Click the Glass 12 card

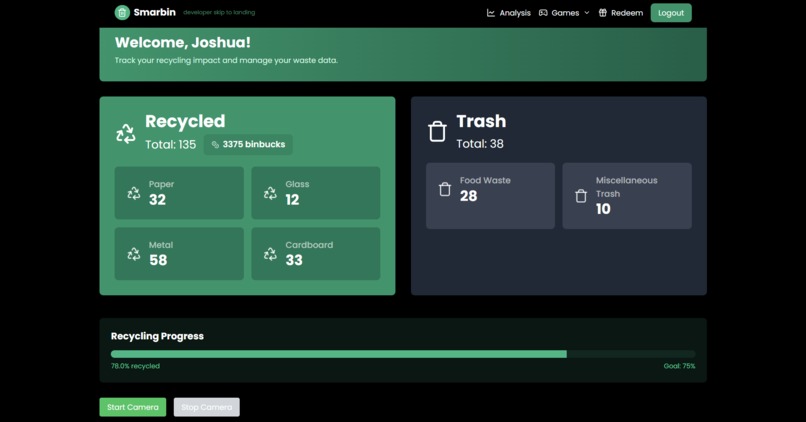click(x=316, y=193)
